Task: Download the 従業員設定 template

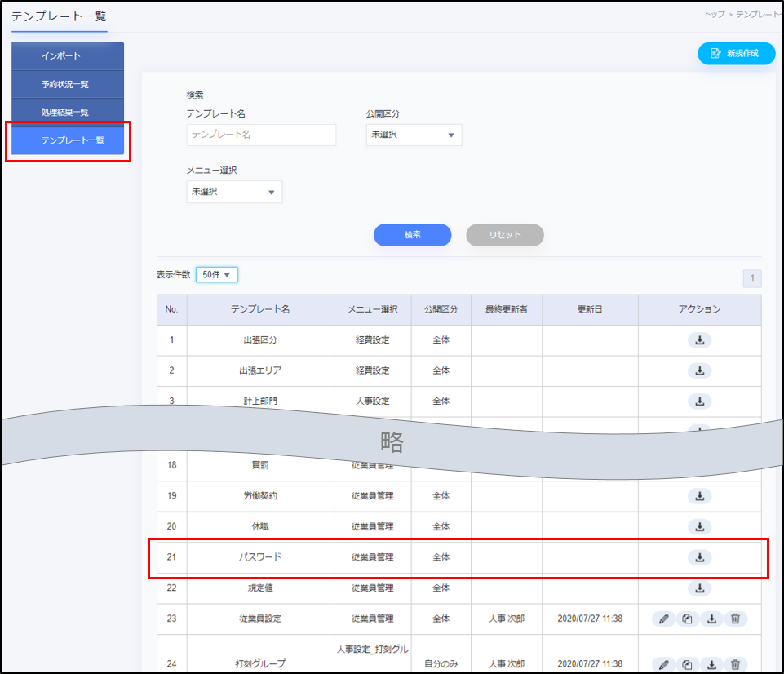Action: (711, 619)
